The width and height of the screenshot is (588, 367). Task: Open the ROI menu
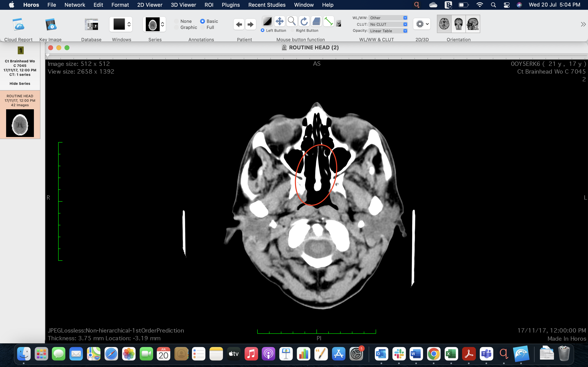(x=209, y=5)
